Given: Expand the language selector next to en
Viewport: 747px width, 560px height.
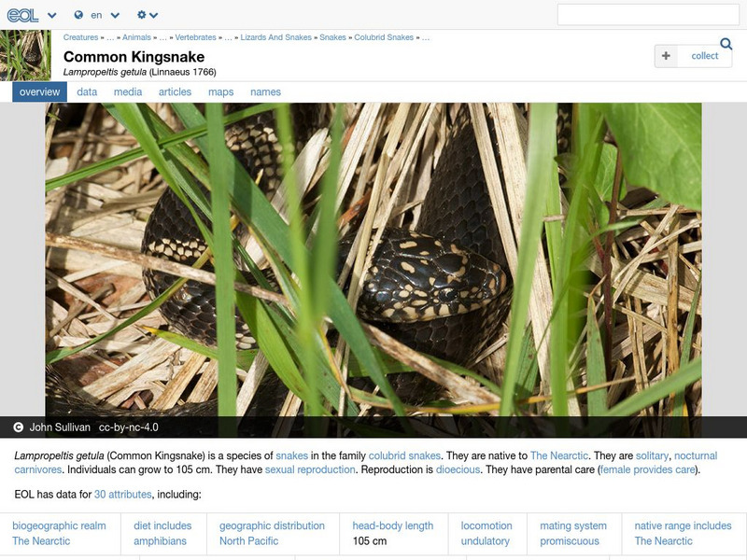Looking at the screenshot, I should click(x=113, y=15).
